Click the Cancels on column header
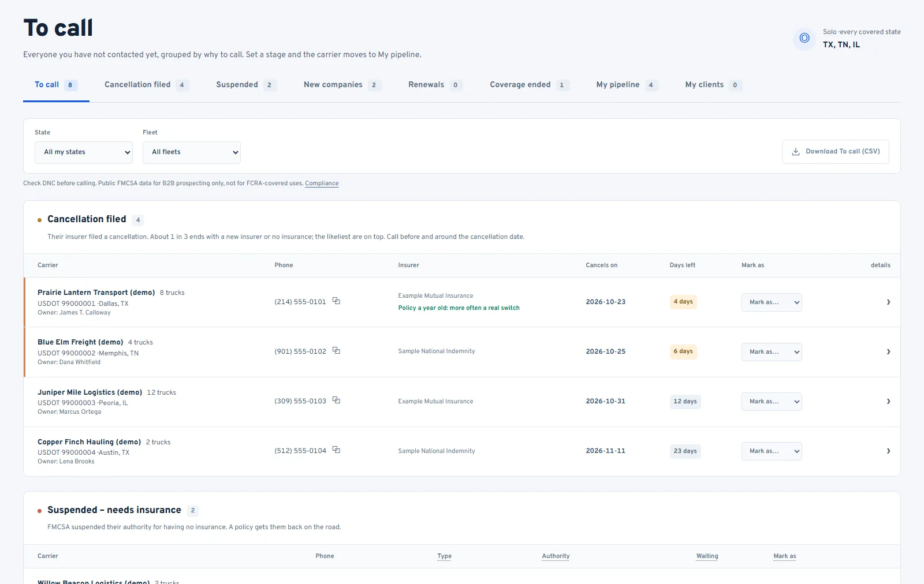 (601, 265)
